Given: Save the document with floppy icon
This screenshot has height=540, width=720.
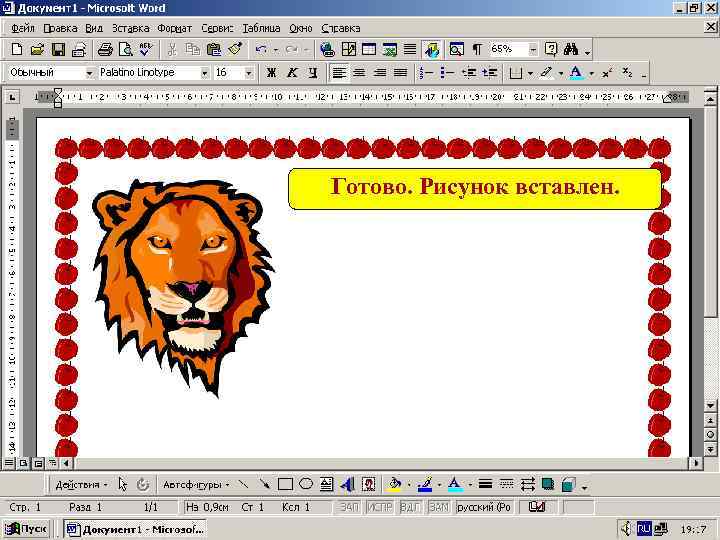Looking at the screenshot, I should [58, 49].
